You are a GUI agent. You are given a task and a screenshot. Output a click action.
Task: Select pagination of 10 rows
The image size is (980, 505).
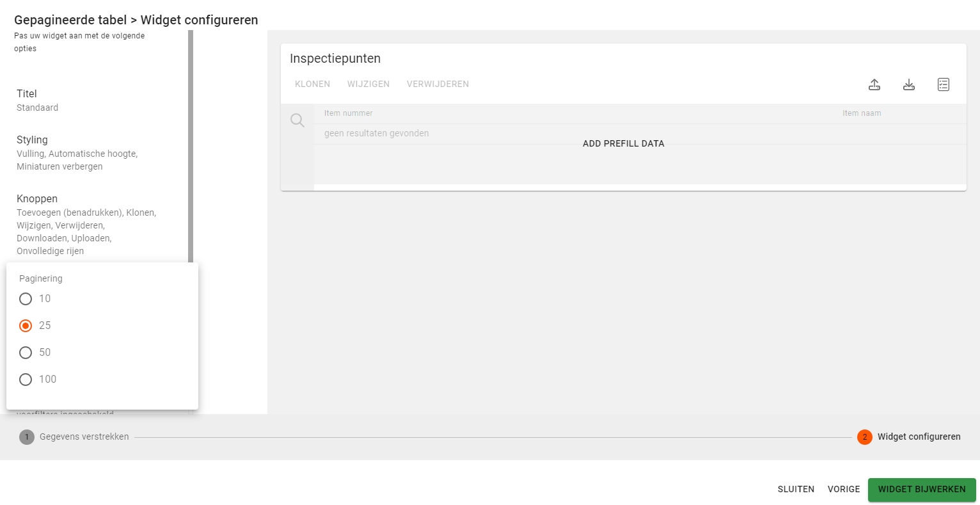pos(26,299)
